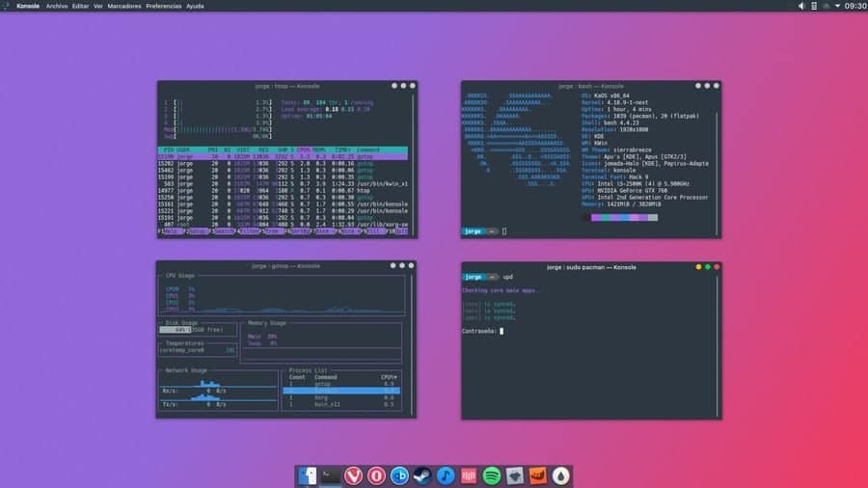Click the clipboard tray icon in top panel

coord(814,6)
